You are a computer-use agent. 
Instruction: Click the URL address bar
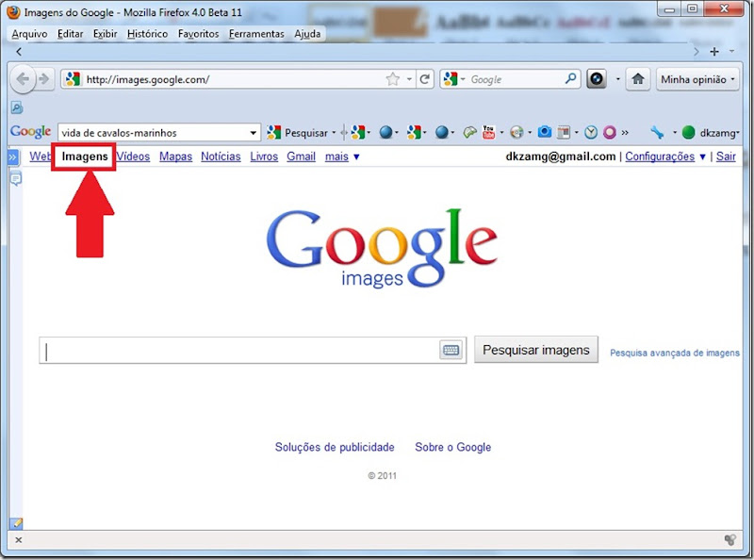click(235, 79)
